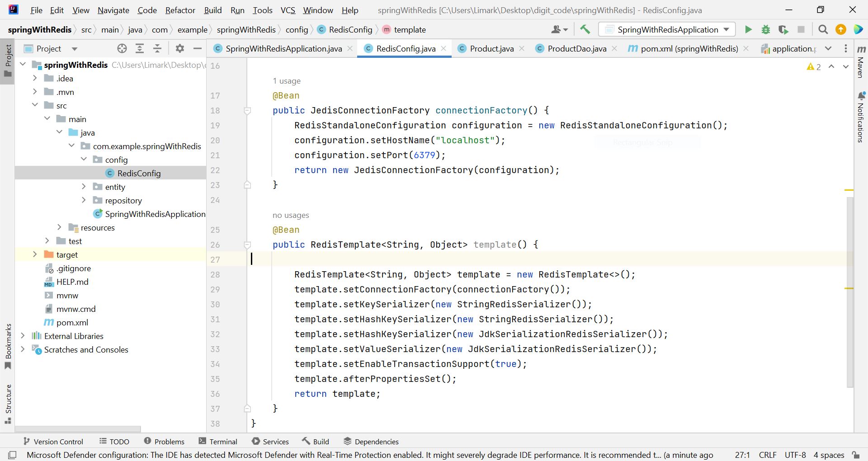Image resolution: width=868 pixels, height=461 pixels.
Task: Open Project panel gear options
Action: (180, 48)
